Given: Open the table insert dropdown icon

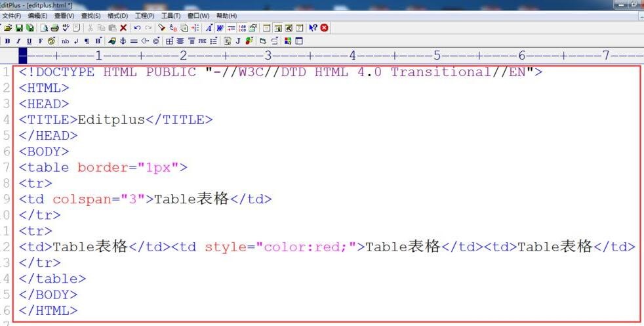Looking at the screenshot, I should click(x=170, y=41).
